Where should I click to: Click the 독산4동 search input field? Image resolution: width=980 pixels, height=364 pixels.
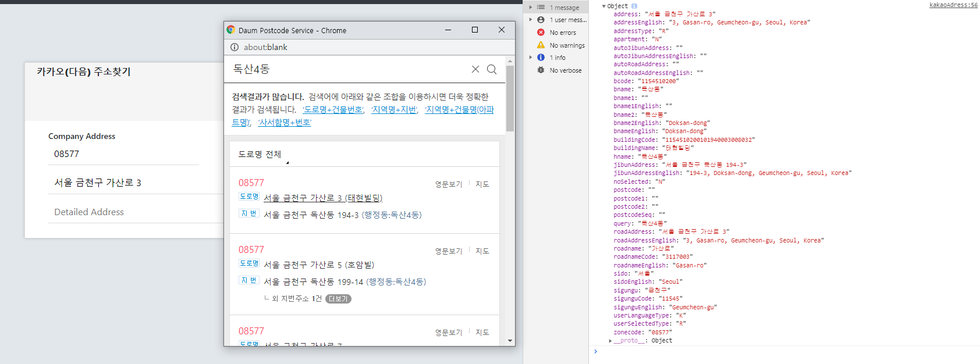(x=349, y=69)
